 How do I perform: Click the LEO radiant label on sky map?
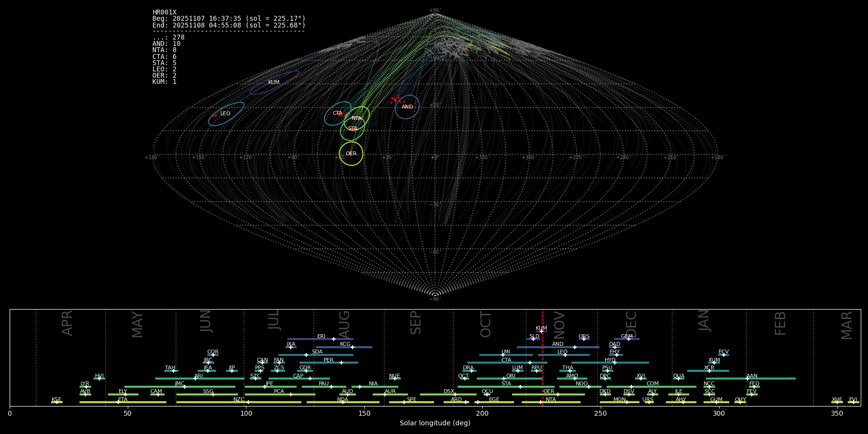[x=225, y=114]
